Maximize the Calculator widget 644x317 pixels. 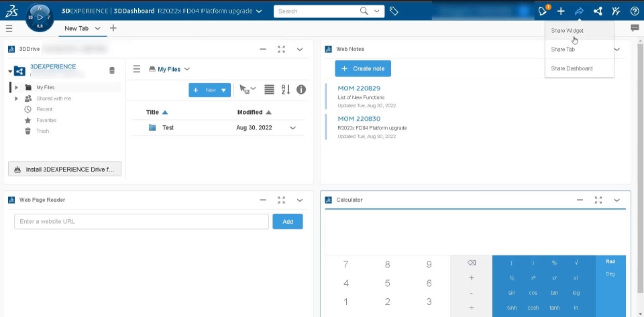coord(598,200)
